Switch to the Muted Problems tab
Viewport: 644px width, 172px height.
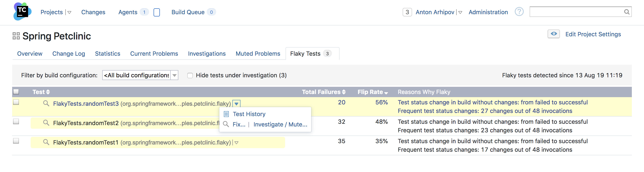[258, 54]
